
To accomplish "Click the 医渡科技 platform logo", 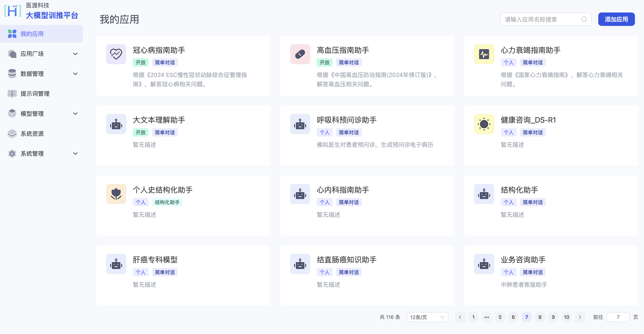I will [12, 11].
